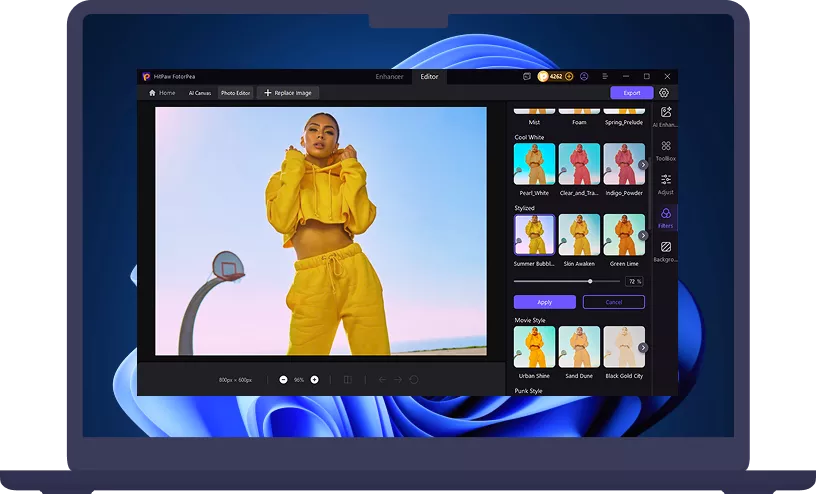Click the Replace Image button
The image size is (816, 494).
pyautogui.click(x=288, y=93)
